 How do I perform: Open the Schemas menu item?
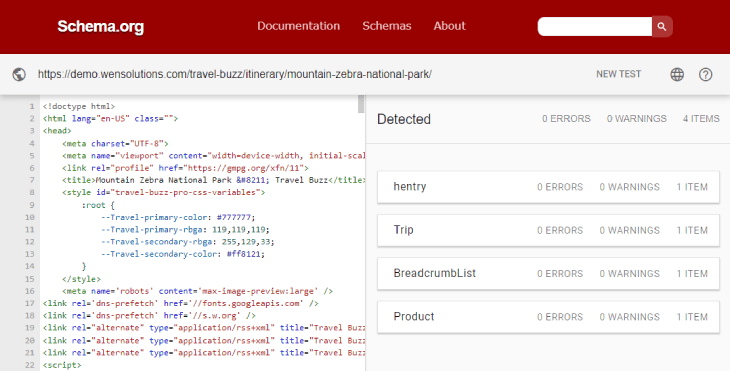tap(387, 26)
